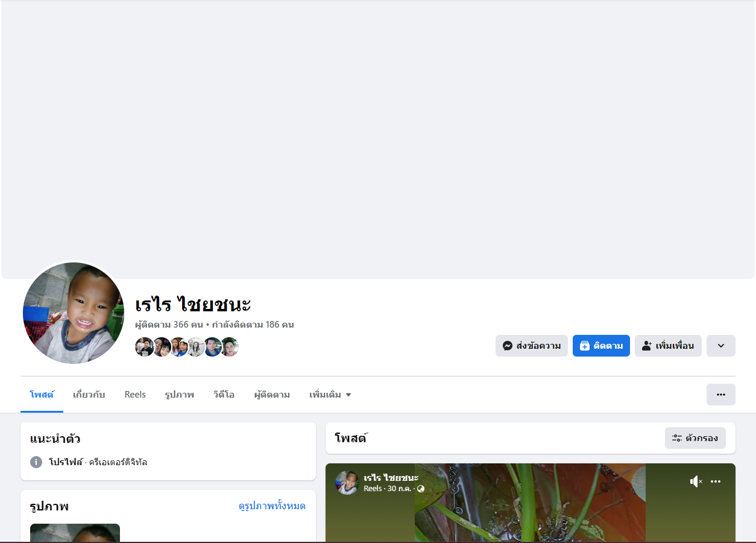Switch to the Reels tab
Screen dimensions: 756x543
tap(135, 395)
